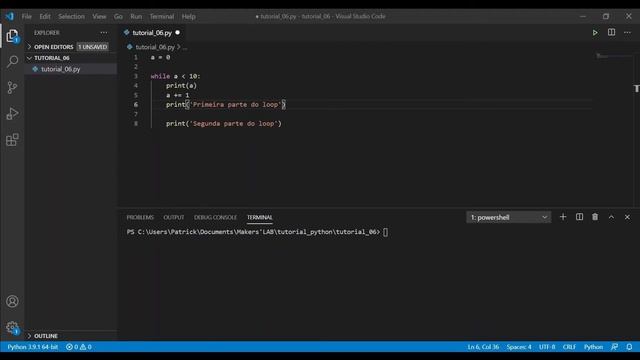Click '1 UNSAVED' badge in Open Editors
The image size is (640, 360).
[93, 47]
